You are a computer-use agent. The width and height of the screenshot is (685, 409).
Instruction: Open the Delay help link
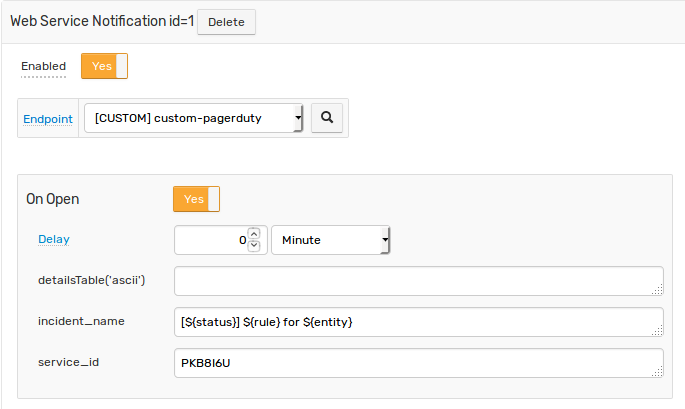pyautogui.click(x=54, y=239)
